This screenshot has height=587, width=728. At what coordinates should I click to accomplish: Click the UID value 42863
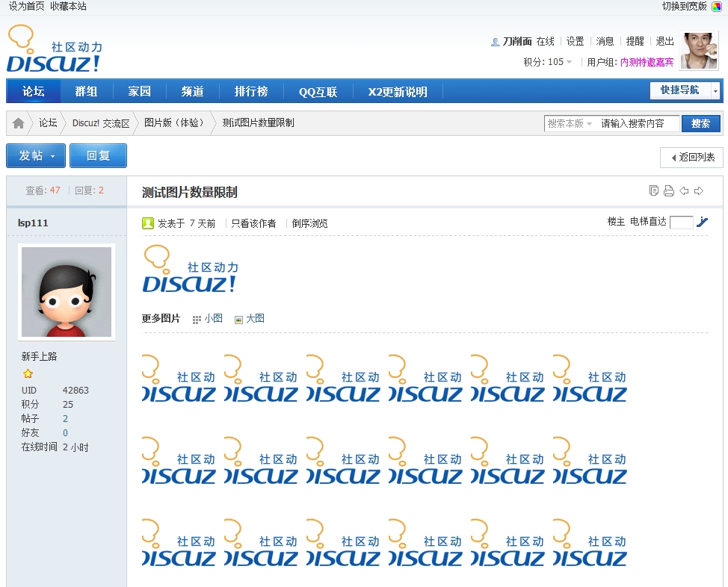coord(75,391)
